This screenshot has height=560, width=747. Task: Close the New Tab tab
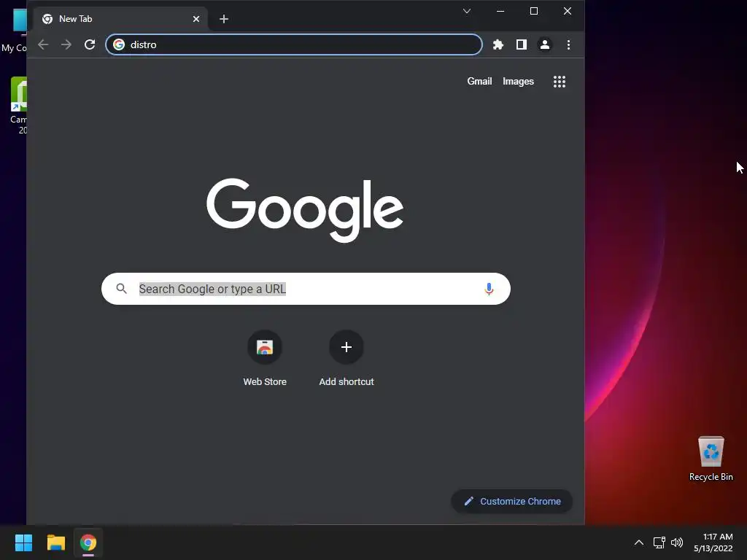196,19
